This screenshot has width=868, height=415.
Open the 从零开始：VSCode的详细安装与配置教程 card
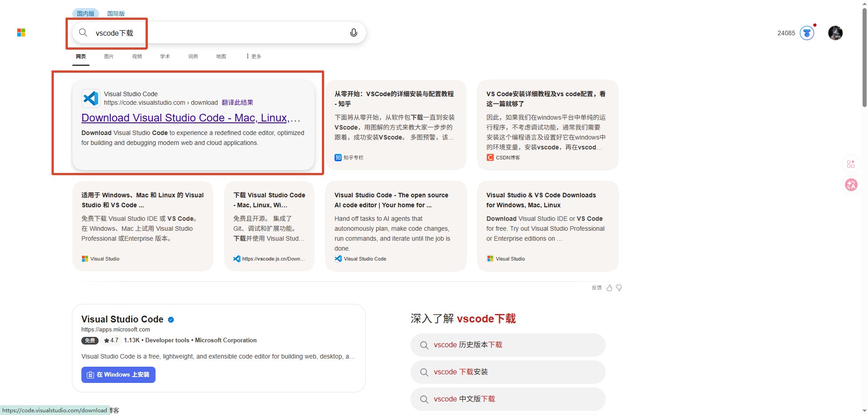(396, 125)
